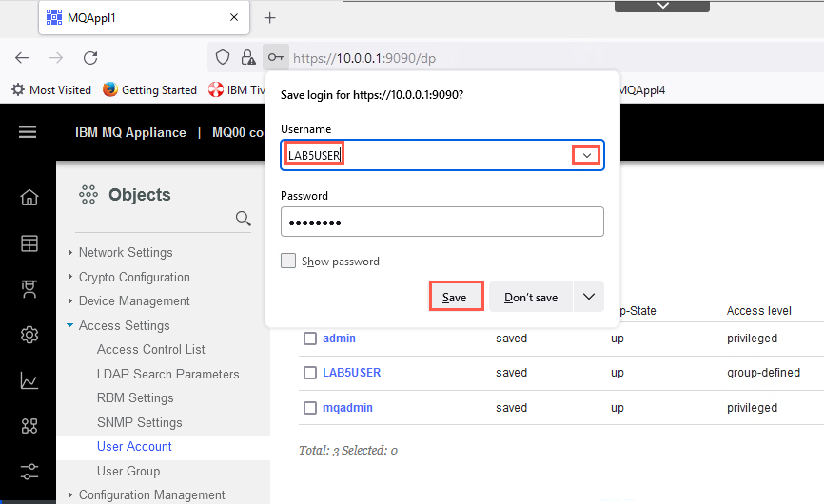Click the IBM MQ Appliance title
824x504 pixels.
click(x=130, y=132)
